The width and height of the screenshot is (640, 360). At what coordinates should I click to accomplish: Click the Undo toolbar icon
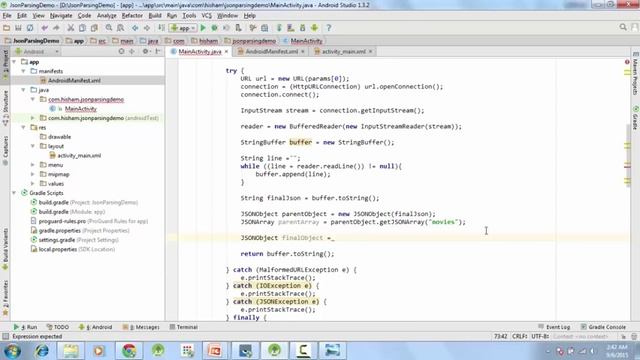pyautogui.click(x=44, y=28)
